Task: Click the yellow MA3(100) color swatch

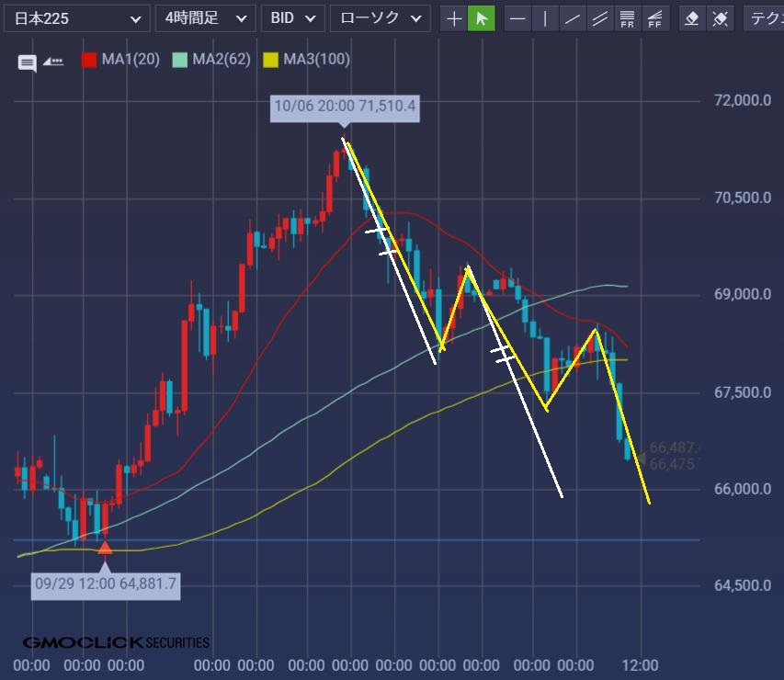Action: coord(270,60)
